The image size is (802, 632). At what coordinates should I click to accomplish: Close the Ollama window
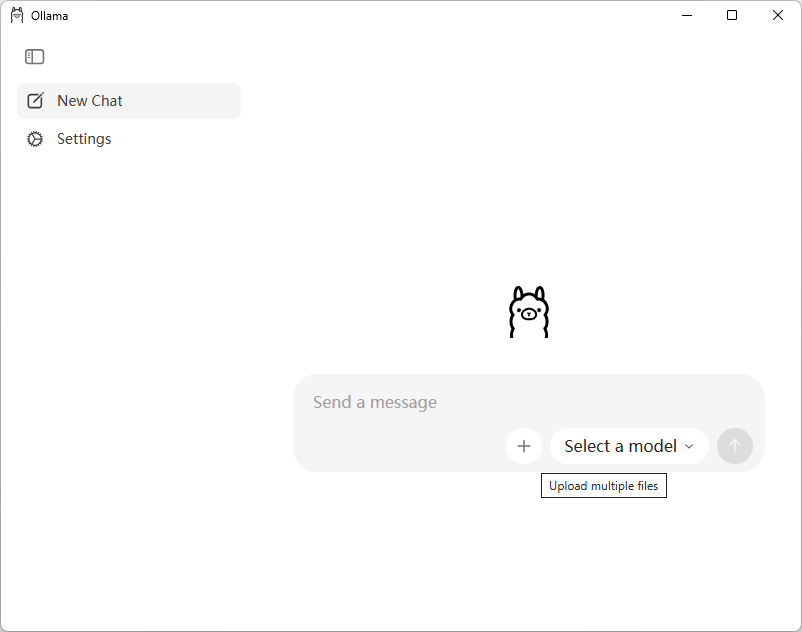(x=777, y=15)
